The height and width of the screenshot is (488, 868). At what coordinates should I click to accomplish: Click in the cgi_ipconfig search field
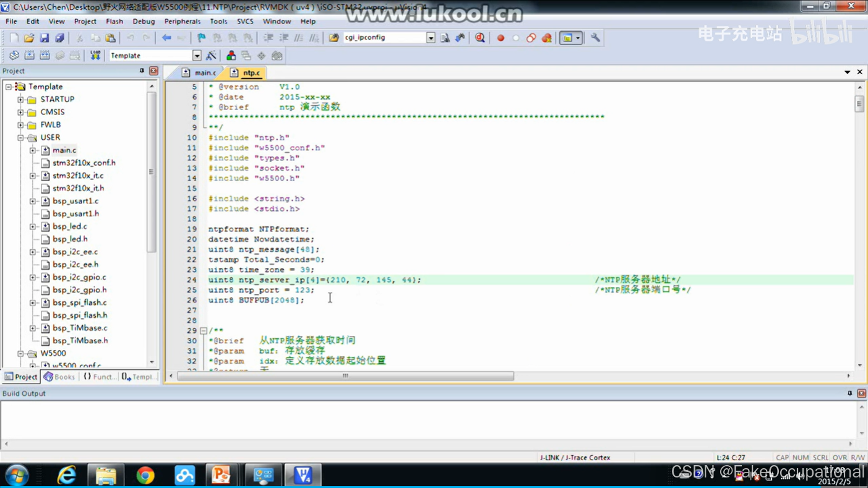(x=384, y=38)
